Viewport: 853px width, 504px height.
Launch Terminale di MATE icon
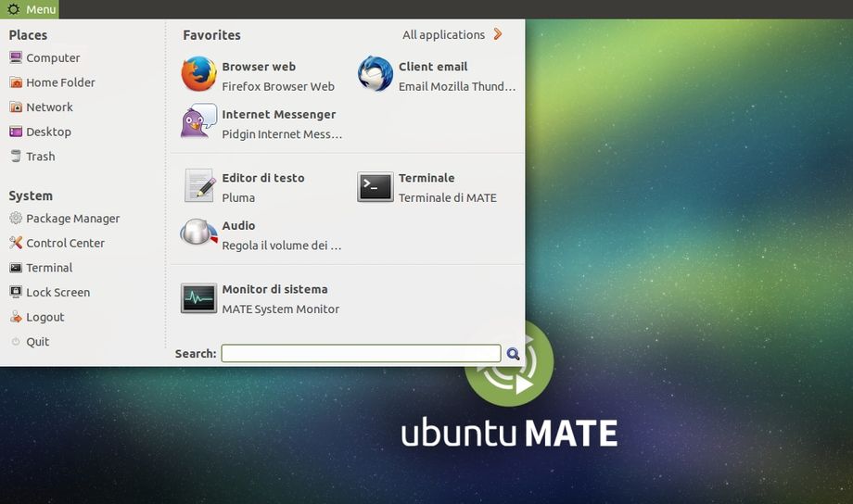(x=376, y=187)
